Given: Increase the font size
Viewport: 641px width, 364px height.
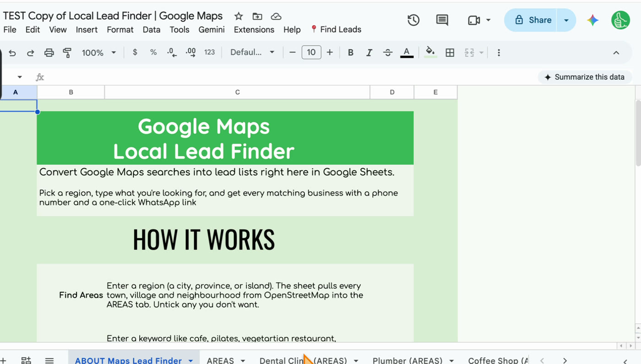Looking at the screenshot, I should click(330, 53).
